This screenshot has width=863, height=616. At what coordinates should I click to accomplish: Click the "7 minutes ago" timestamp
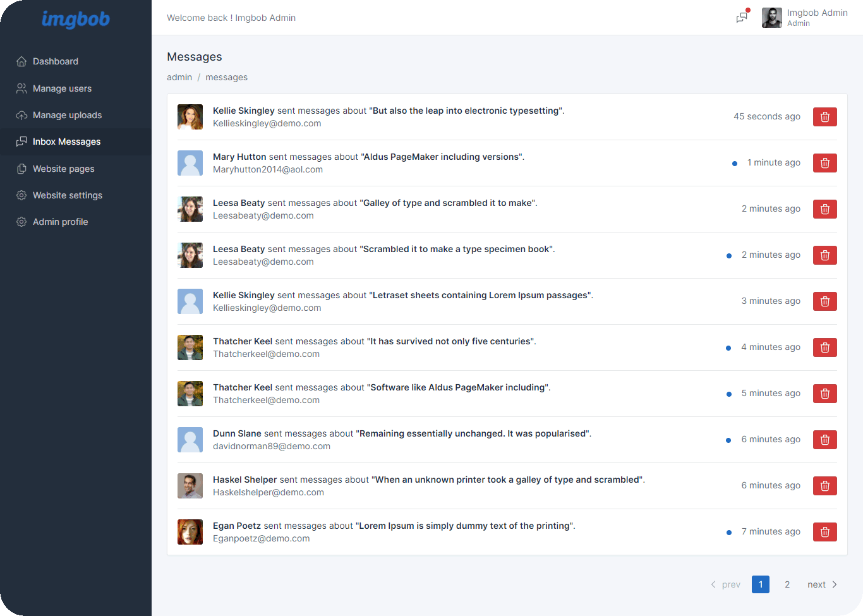point(771,531)
